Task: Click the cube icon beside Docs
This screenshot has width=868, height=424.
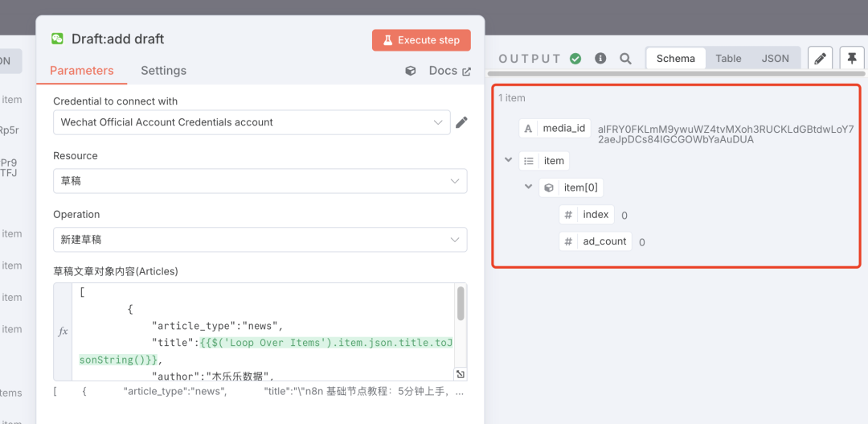Action: click(410, 71)
